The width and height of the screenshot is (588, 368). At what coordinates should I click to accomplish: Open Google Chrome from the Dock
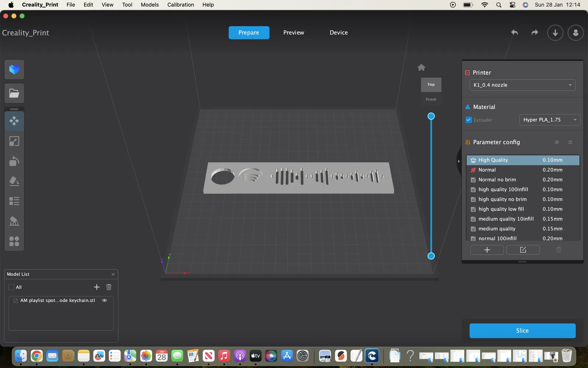(x=36, y=356)
